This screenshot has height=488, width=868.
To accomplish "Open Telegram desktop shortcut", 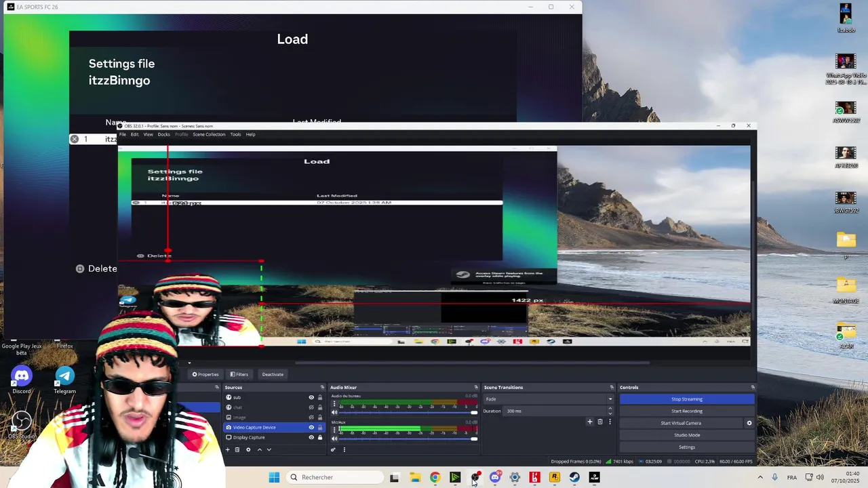I will pos(65,380).
